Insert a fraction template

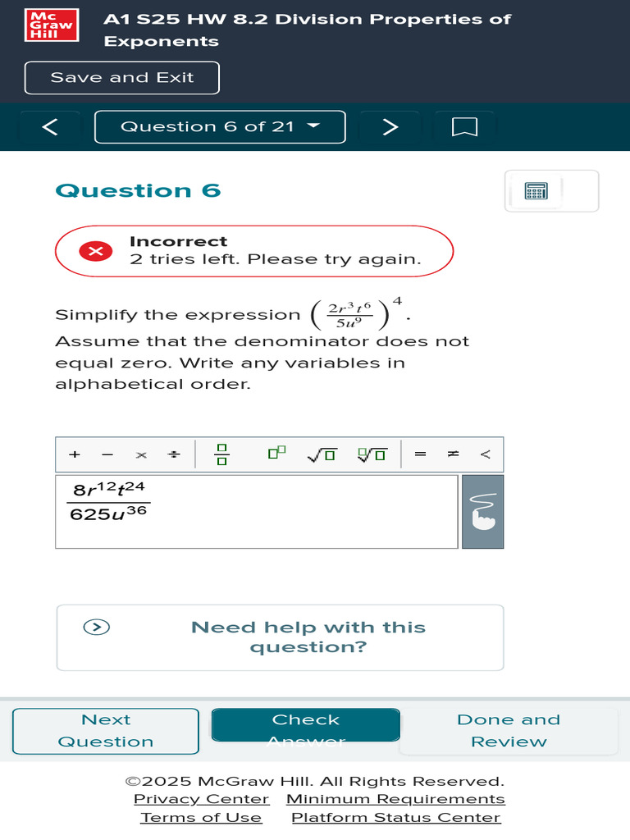[221, 454]
